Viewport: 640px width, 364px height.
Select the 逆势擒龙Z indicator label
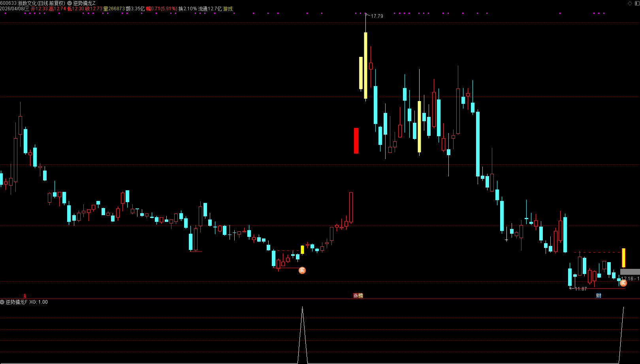84,3
